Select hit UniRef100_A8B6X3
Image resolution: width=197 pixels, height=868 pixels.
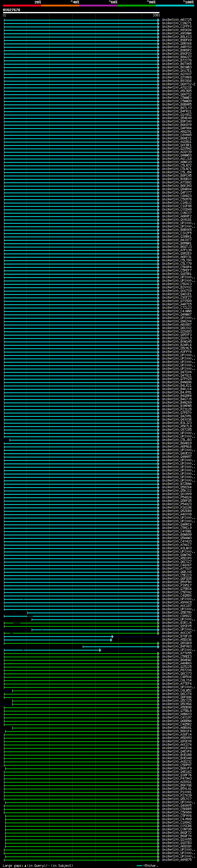(177, 714)
